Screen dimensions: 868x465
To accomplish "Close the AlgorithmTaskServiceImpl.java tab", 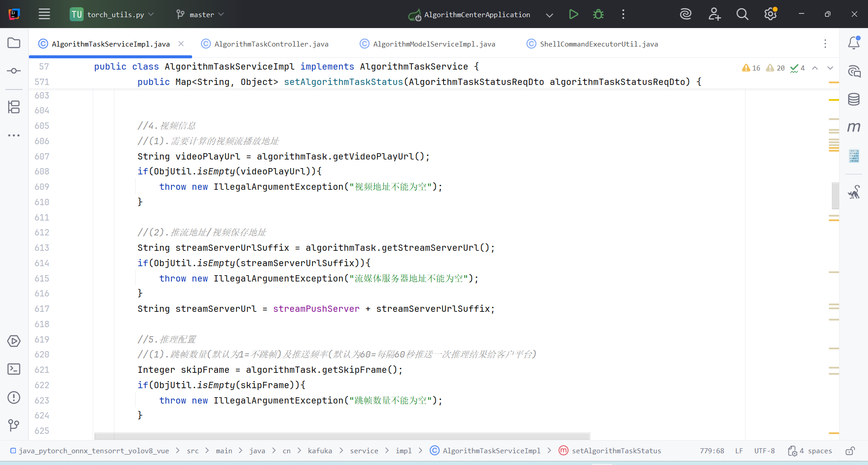I will click(x=181, y=43).
